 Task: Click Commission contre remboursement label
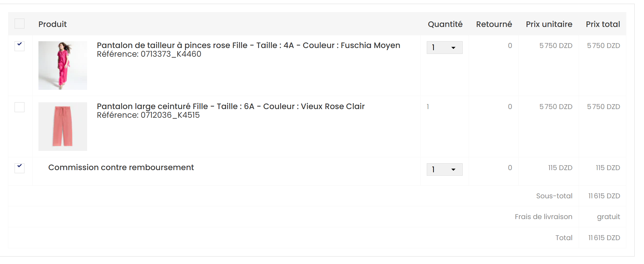[121, 167]
